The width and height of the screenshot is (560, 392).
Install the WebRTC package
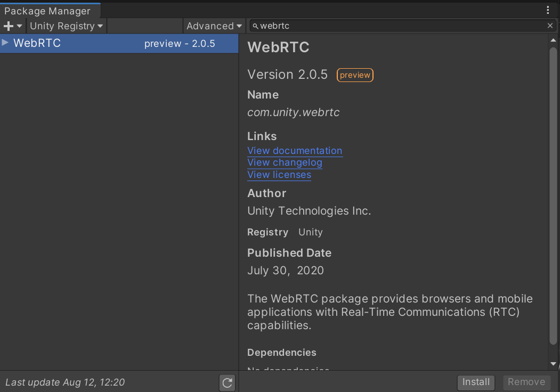pos(476,382)
